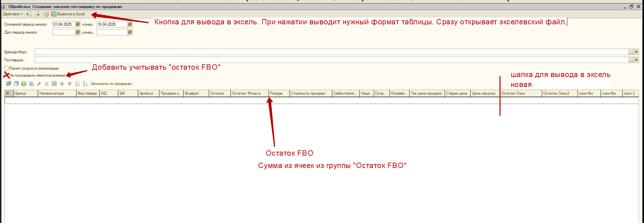Open calendar for main period end date
The height and width of the screenshot is (223, 644).
pyautogui.click(x=130, y=24)
